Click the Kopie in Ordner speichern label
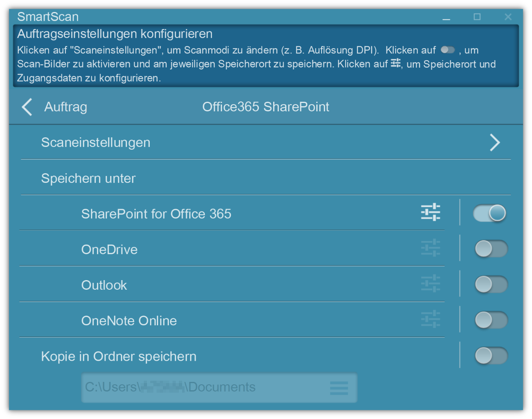Image resolution: width=532 pixels, height=419 pixels. [119, 356]
